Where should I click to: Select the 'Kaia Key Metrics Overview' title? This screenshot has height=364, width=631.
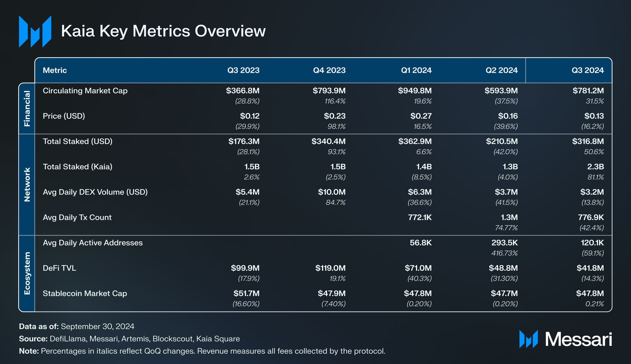pos(163,31)
